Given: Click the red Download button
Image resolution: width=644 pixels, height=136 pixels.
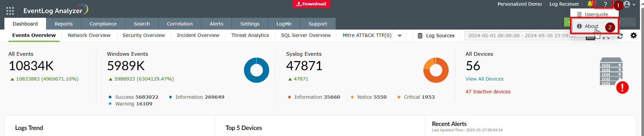Looking at the screenshot, I should [x=311, y=4].
